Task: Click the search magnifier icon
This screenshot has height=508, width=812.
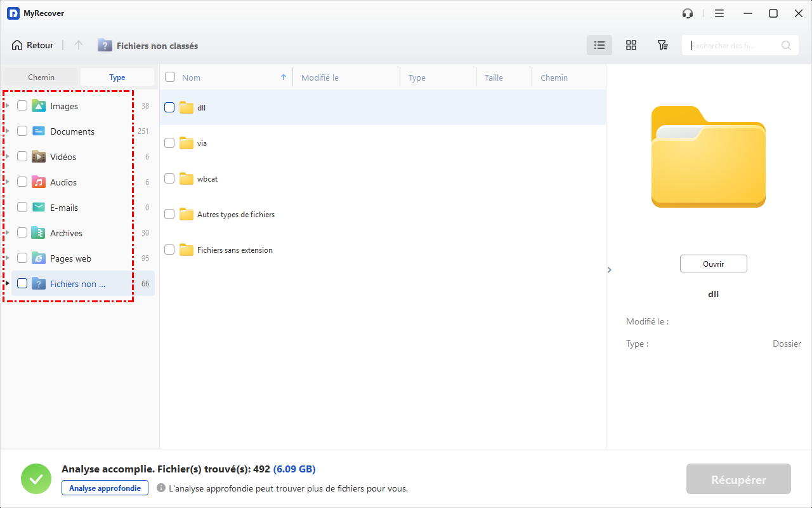Action: 786,45
